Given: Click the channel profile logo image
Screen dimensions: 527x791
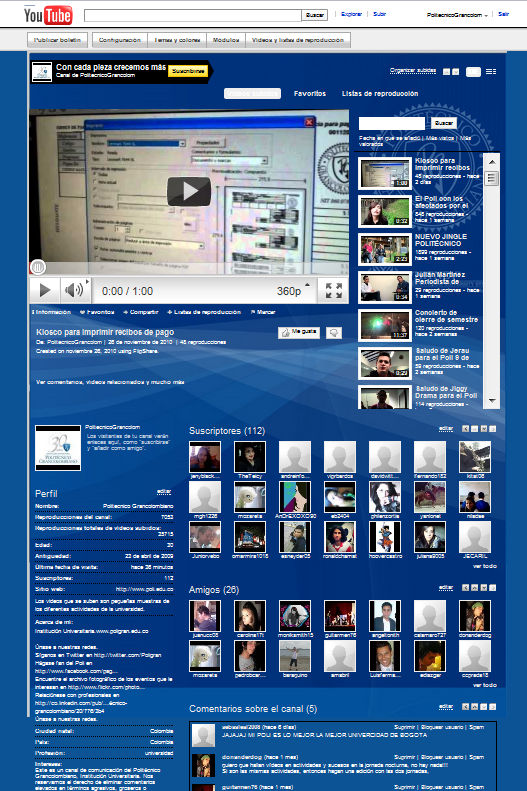Looking at the screenshot, I should coord(57,447).
